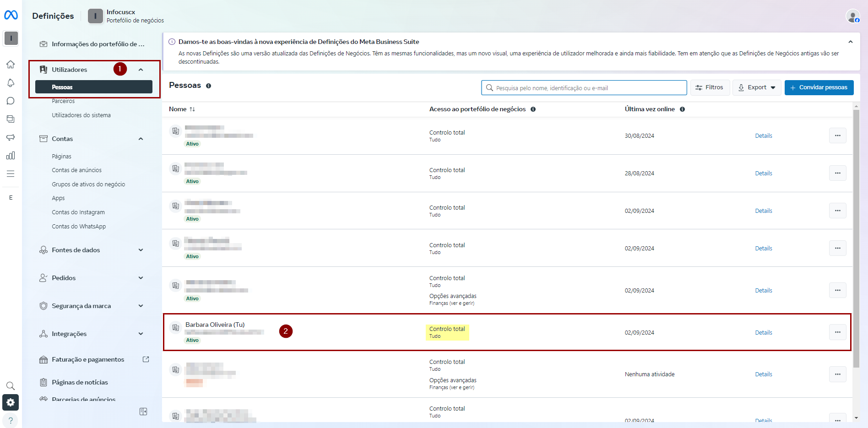Open the Home icon in left rail

[x=11, y=65]
